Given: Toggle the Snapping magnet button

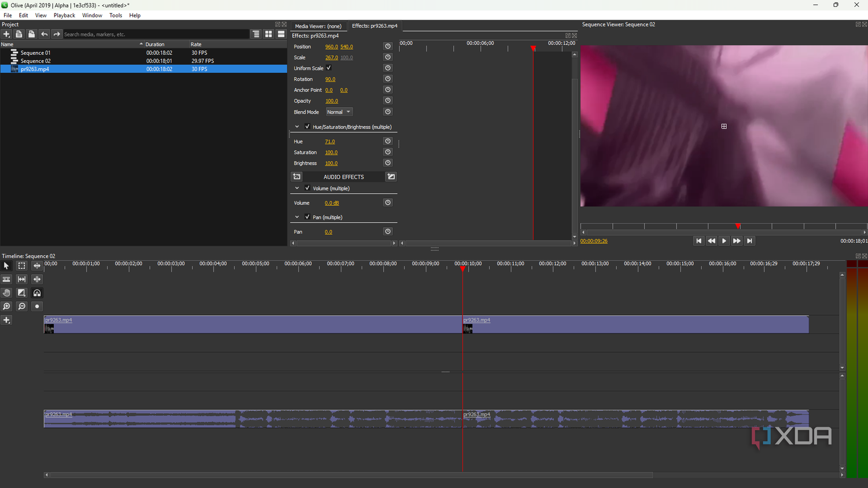Looking at the screenshot, I should 37,293.
